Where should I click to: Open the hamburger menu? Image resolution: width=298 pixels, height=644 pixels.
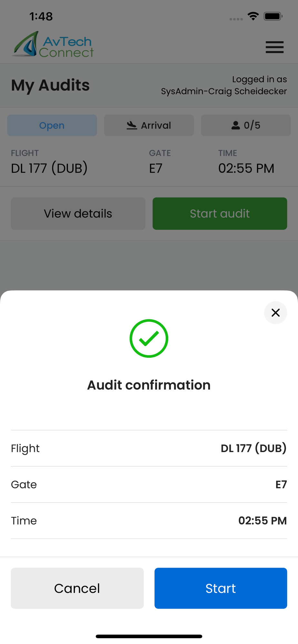(274, 47)
